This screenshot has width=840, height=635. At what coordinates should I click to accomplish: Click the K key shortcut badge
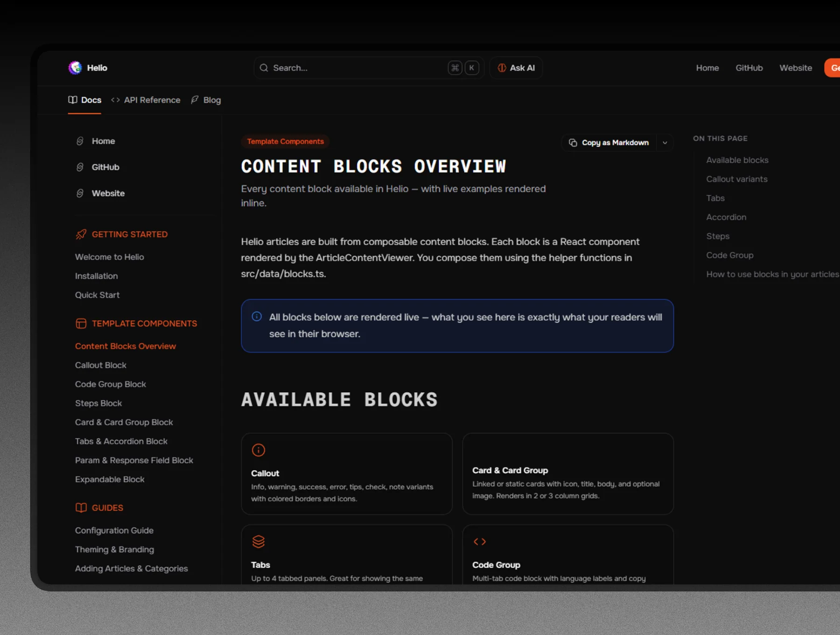tap(472, 68)
